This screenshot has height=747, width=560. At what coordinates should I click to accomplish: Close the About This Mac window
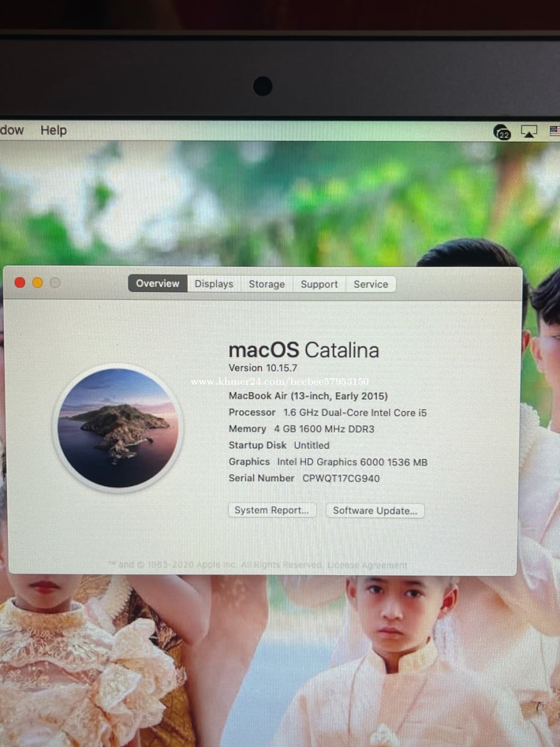(20, 283)
